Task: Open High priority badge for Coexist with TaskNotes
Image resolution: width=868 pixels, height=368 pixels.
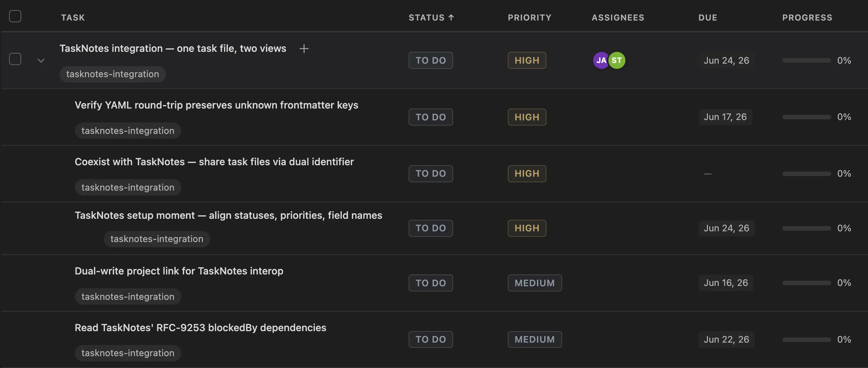Action: (527, 174)
